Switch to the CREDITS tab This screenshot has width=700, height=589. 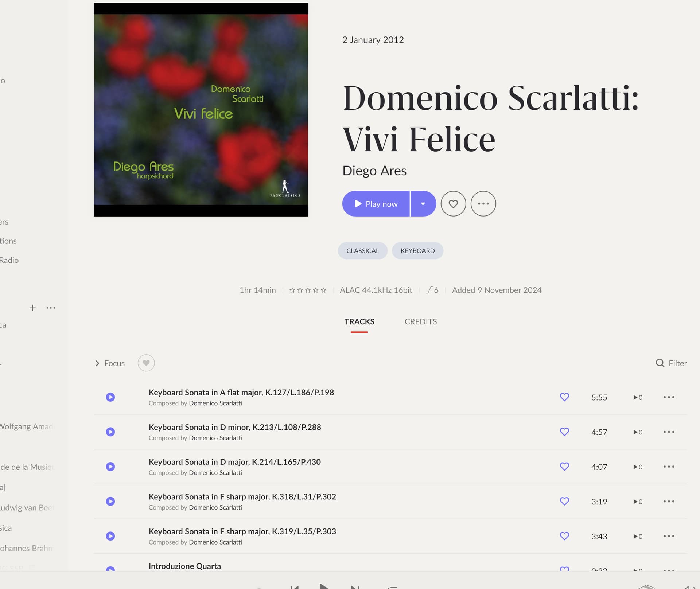(420, 321)
